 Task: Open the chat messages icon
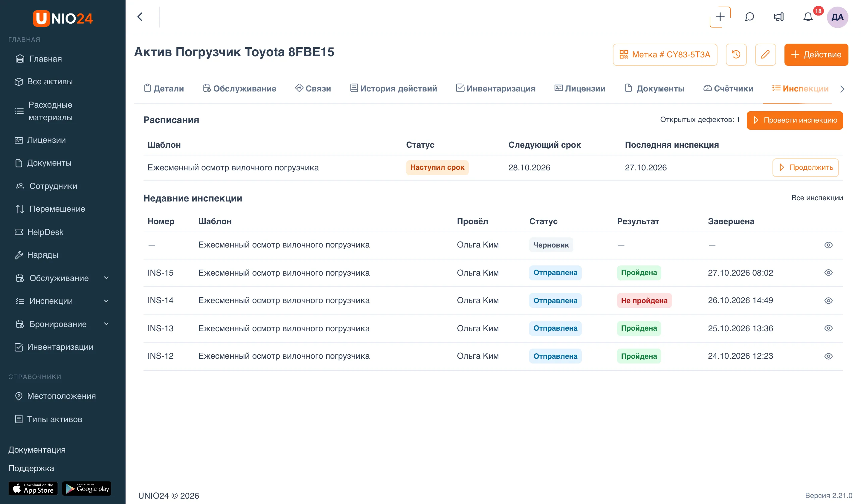point(749,17)
